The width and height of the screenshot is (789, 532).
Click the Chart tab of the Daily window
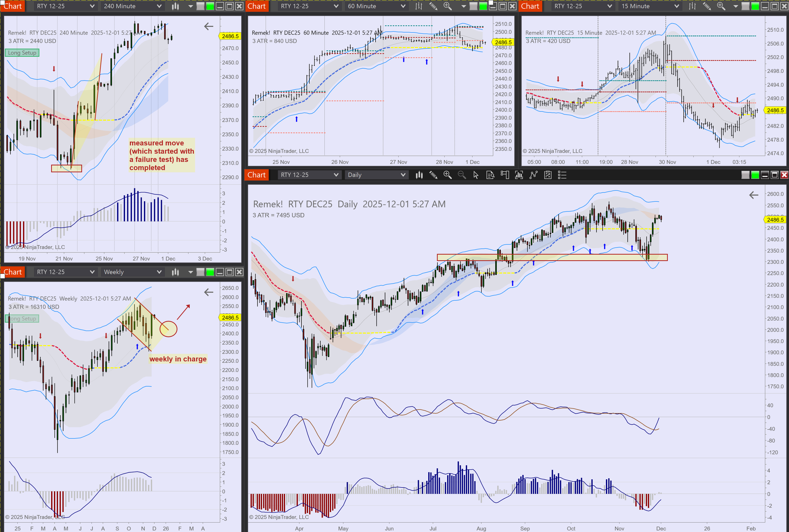257,175
